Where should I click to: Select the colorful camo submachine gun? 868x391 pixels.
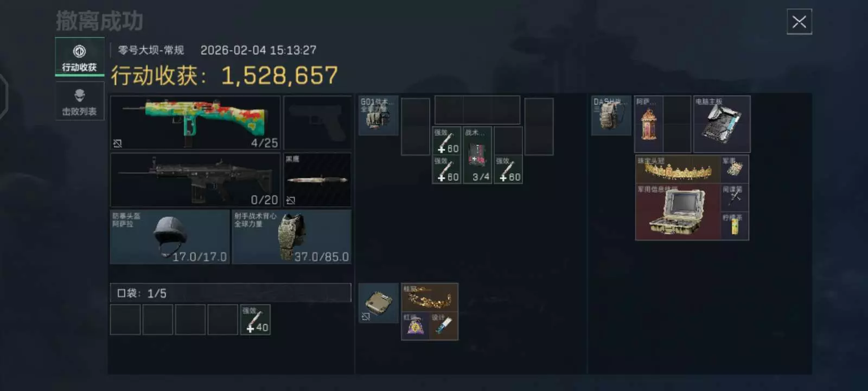click(195, 123)
